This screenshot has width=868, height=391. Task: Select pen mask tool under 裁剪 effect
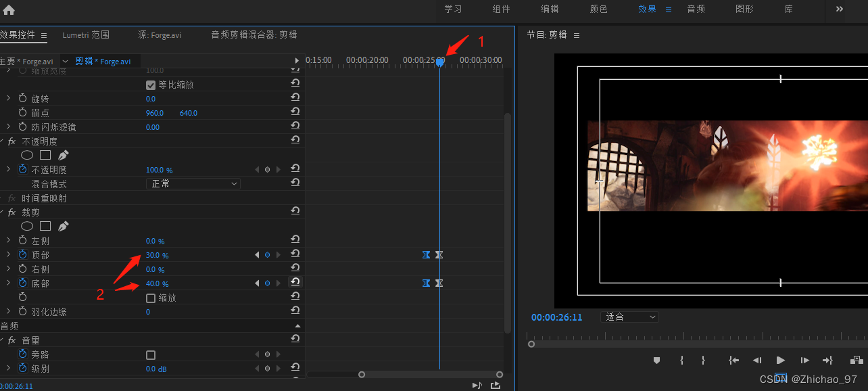click(x=63, y=226)
